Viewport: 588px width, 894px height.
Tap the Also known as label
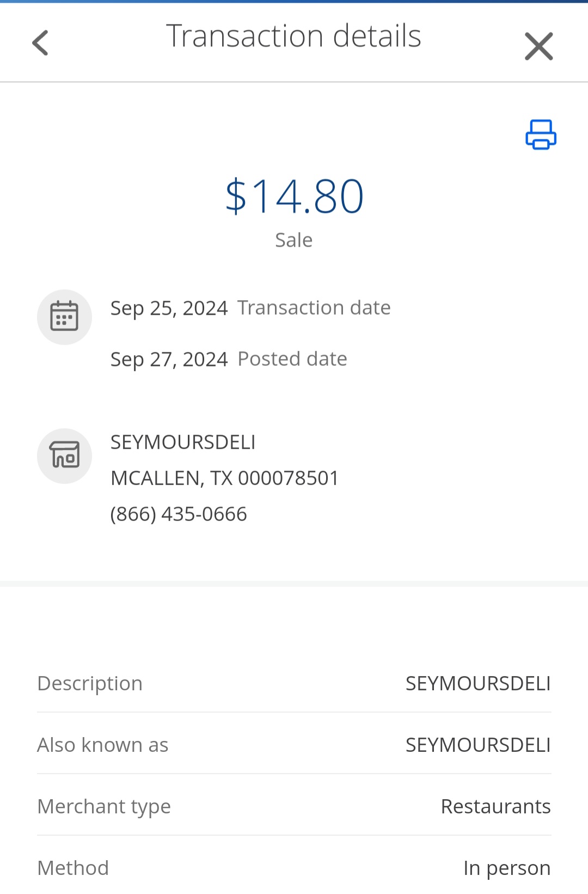tap(103, 745)
